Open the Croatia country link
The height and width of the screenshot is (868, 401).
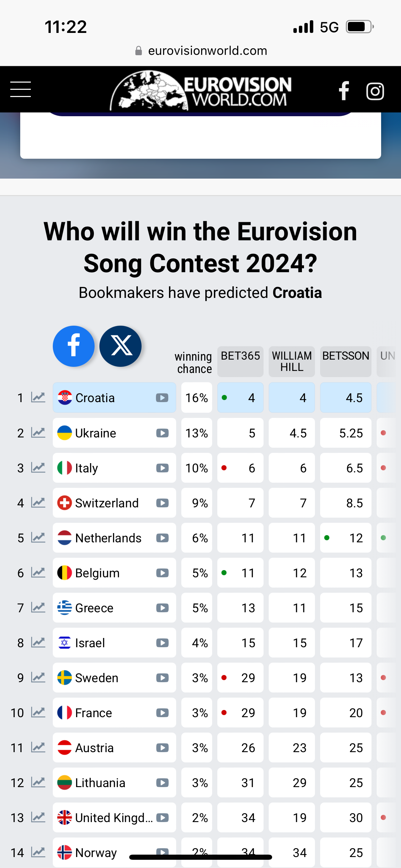pos(95,398)
